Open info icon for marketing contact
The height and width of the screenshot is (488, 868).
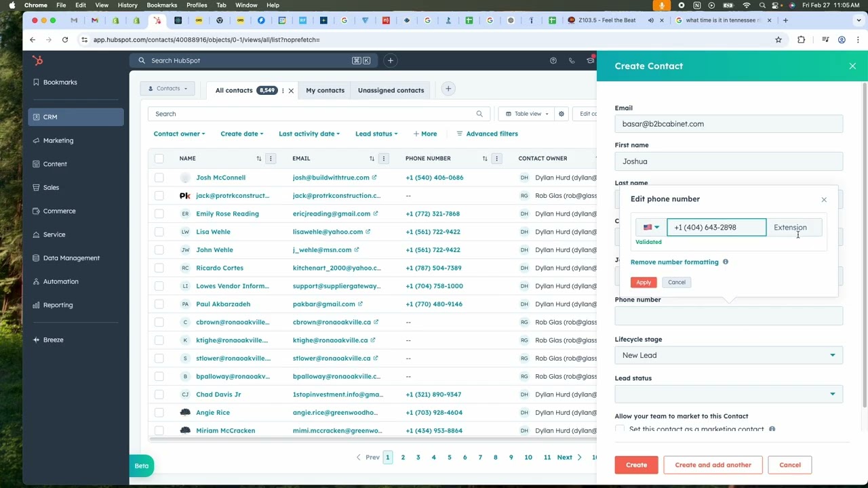tap(772, 429)
